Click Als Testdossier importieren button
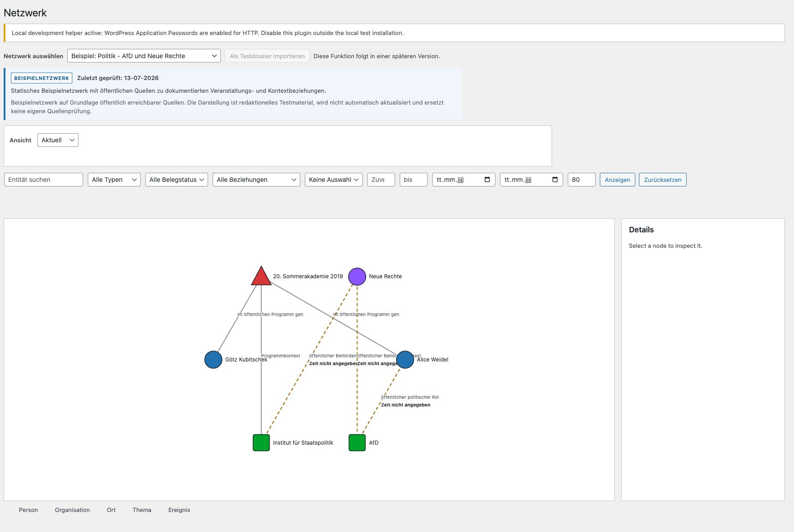The image size is (794, 532). pos(267,56)
